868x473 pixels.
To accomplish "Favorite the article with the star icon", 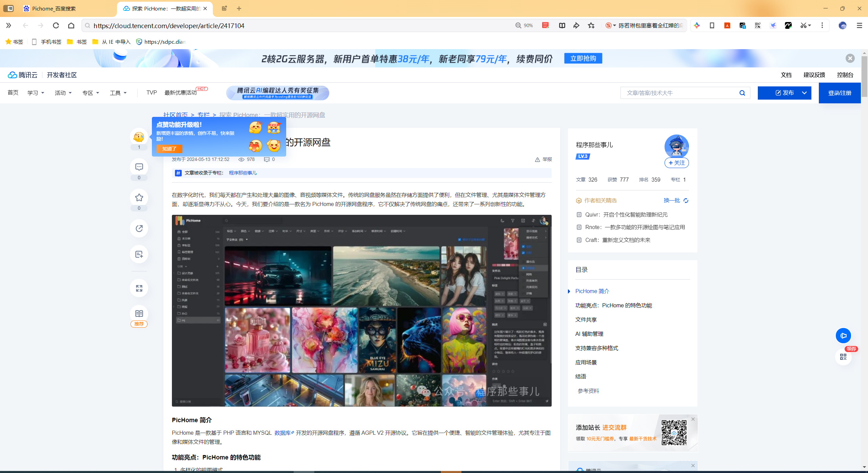I will pos(139,198).
